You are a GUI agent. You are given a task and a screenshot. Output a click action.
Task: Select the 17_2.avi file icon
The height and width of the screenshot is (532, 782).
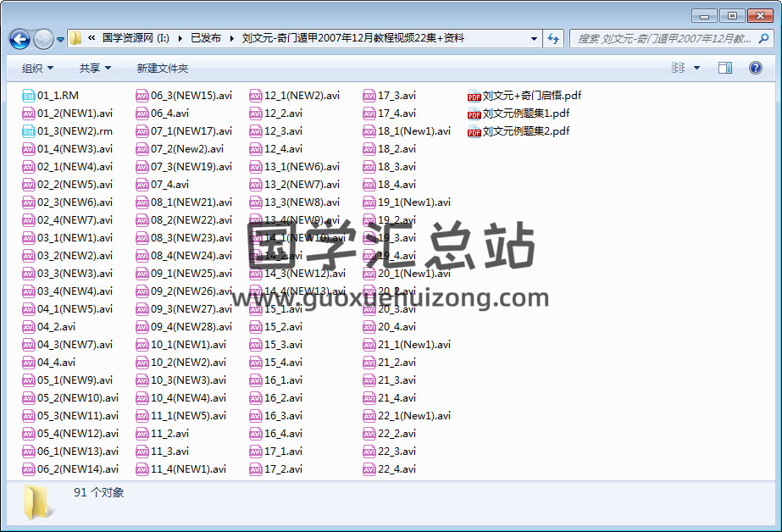tap(256, 469)
